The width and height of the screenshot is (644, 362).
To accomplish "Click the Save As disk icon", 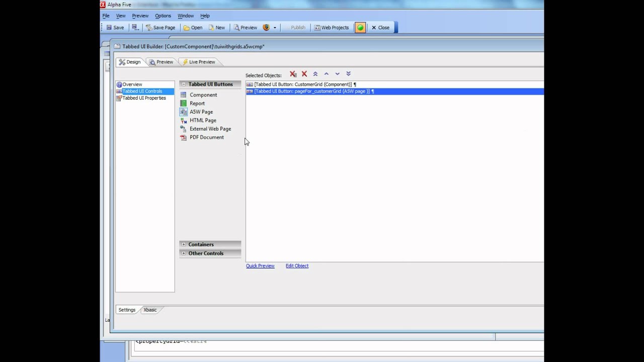I will click(x=134, y=28).
